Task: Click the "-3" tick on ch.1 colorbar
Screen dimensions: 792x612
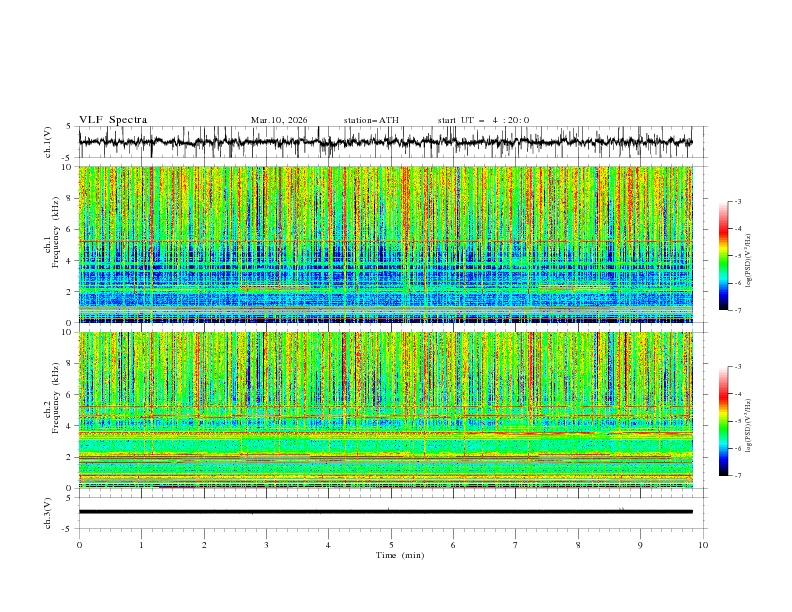Action: coord(738,201)
